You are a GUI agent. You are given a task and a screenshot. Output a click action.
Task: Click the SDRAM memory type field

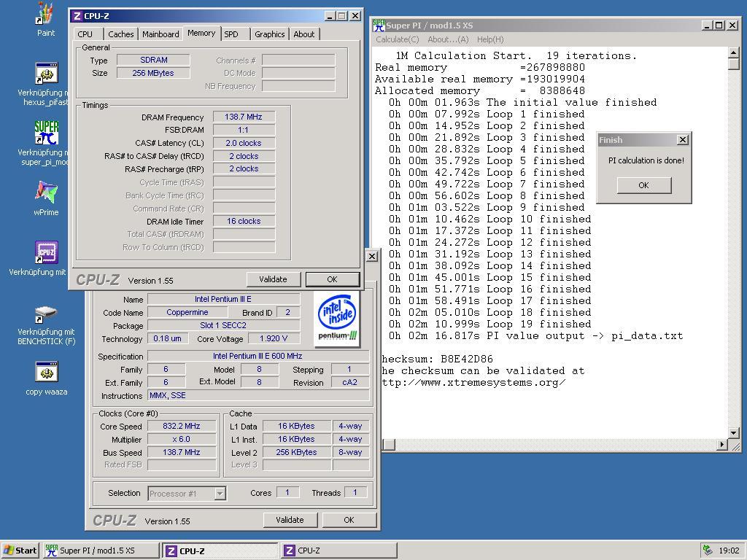[x=153, y=60]
